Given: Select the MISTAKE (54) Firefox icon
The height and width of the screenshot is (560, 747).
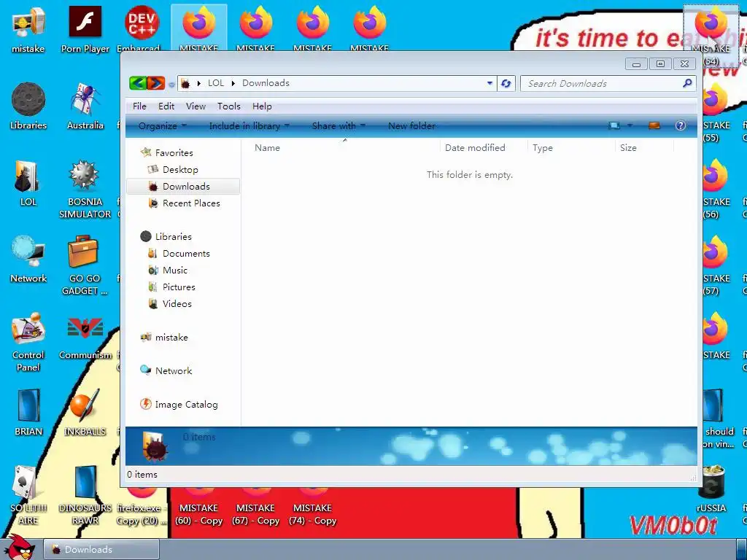Looking at the screenshot, I should pyautogui.click(x=711, y=36).
